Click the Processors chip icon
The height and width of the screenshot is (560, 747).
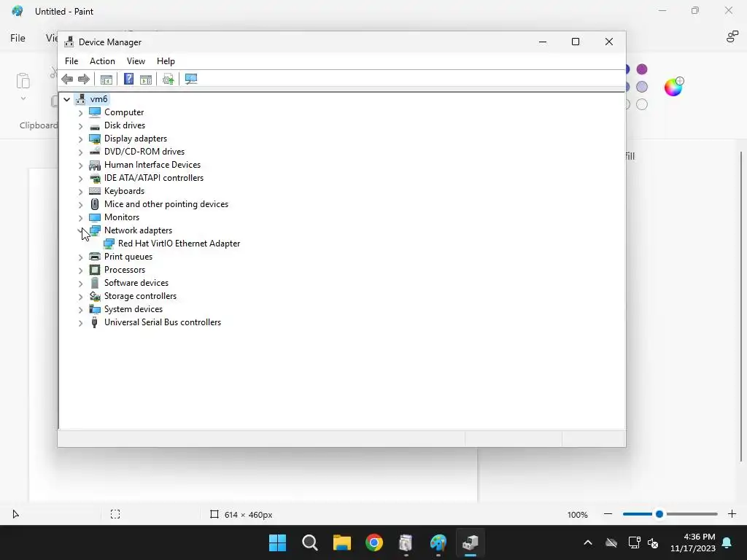[x=95, y=270]
